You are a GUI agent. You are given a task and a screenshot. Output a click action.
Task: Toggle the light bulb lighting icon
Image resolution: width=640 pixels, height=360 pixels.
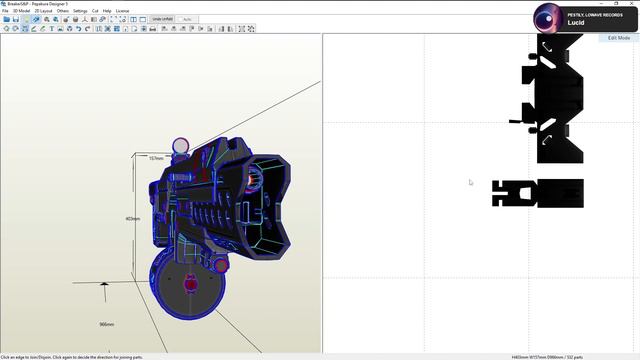pos(27,19)
